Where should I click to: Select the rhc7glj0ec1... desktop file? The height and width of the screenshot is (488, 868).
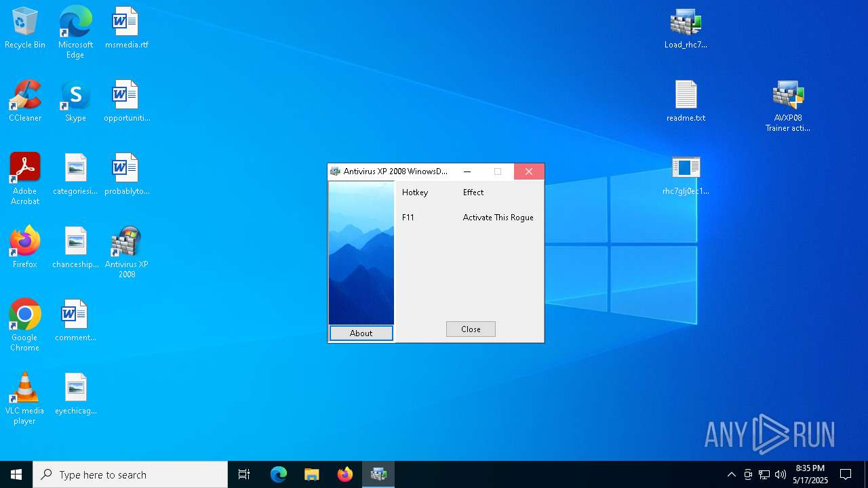[686, 175]
